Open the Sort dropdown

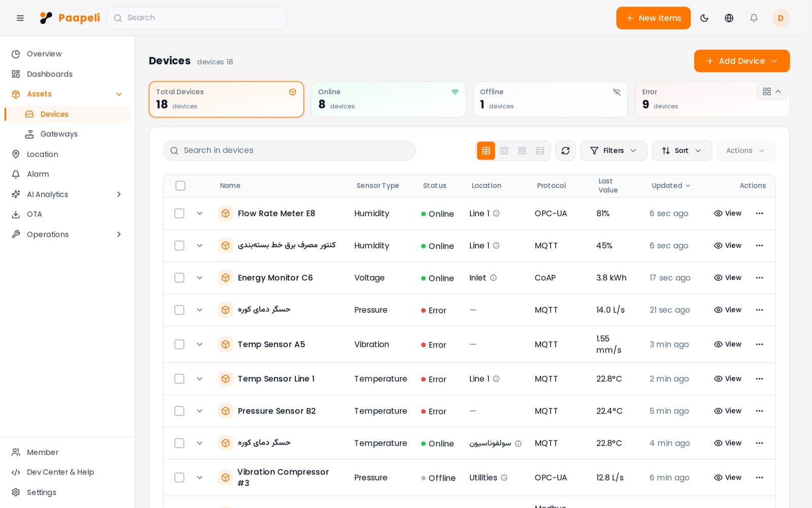click(682, 150)
